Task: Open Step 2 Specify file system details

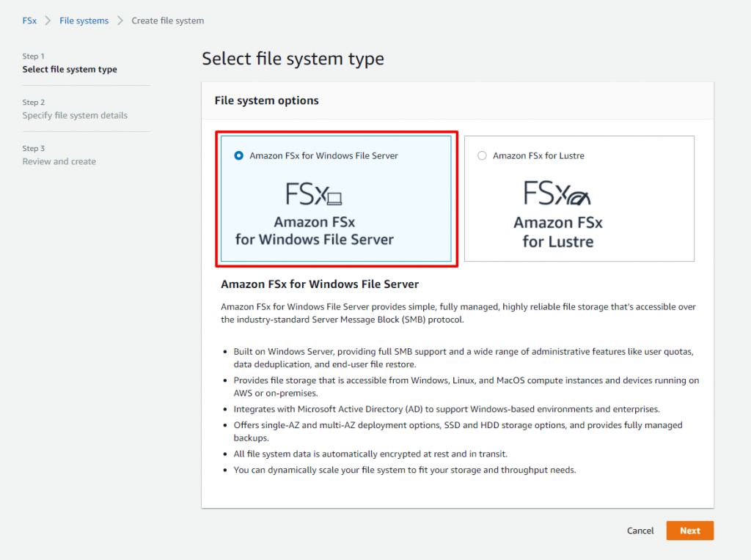Action: 75,115
